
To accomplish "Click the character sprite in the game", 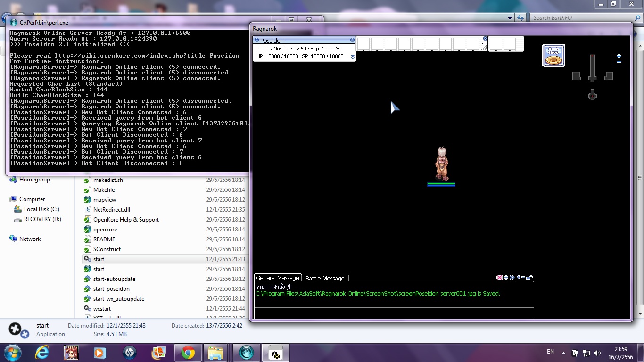I will (x=441, y=164).
